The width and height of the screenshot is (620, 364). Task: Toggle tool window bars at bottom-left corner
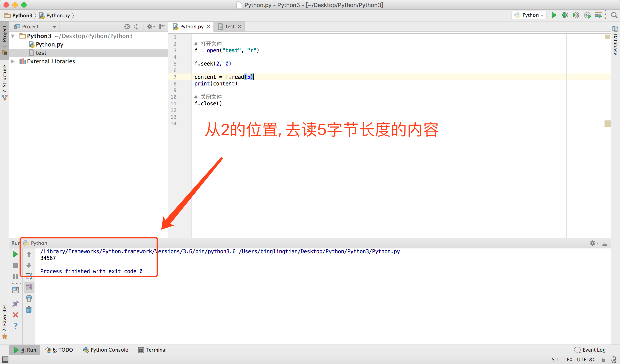point(5,359)
